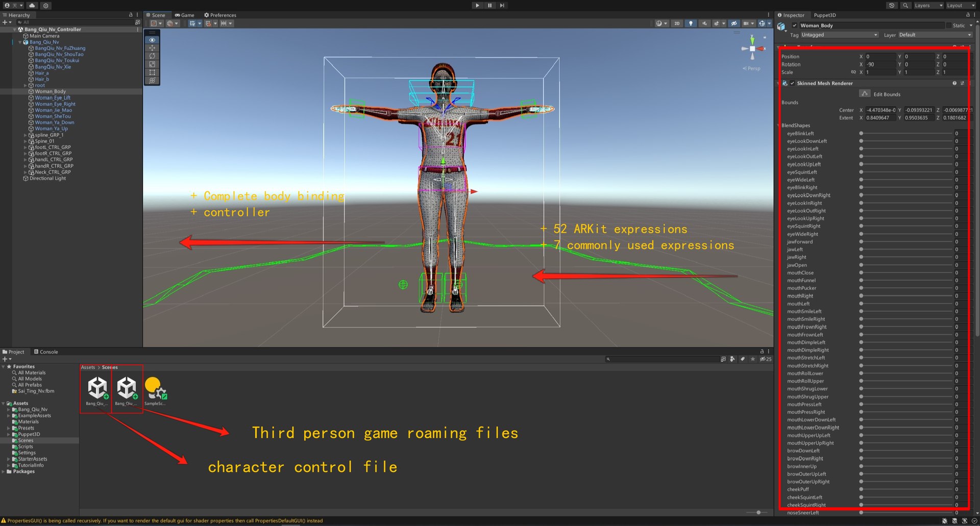Viewport: 980px width, 526px height.
Task: Select the Scale tool in Scene tools
Action: (x=152, y=64)
